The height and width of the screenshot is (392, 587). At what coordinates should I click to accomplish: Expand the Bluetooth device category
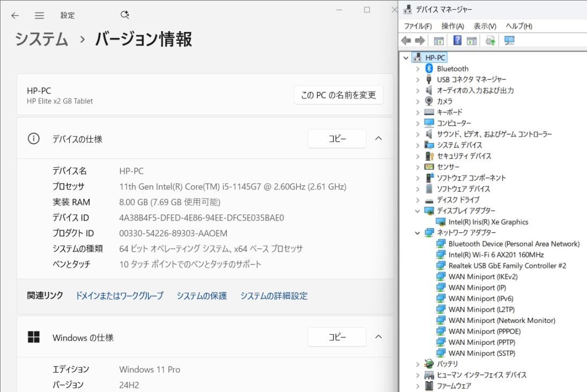[419, 69]
